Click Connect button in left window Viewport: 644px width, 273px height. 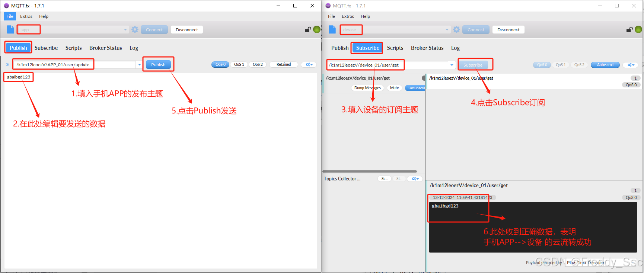click(154, 29)
